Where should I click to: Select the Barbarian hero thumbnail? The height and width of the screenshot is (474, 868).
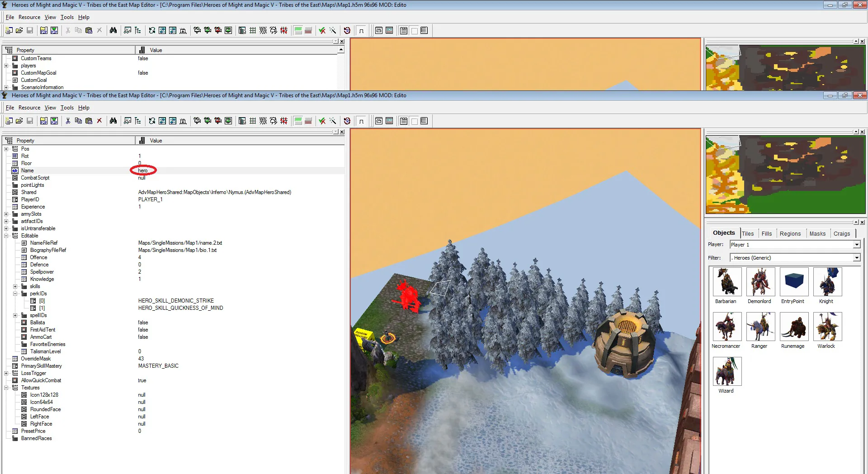727,282
